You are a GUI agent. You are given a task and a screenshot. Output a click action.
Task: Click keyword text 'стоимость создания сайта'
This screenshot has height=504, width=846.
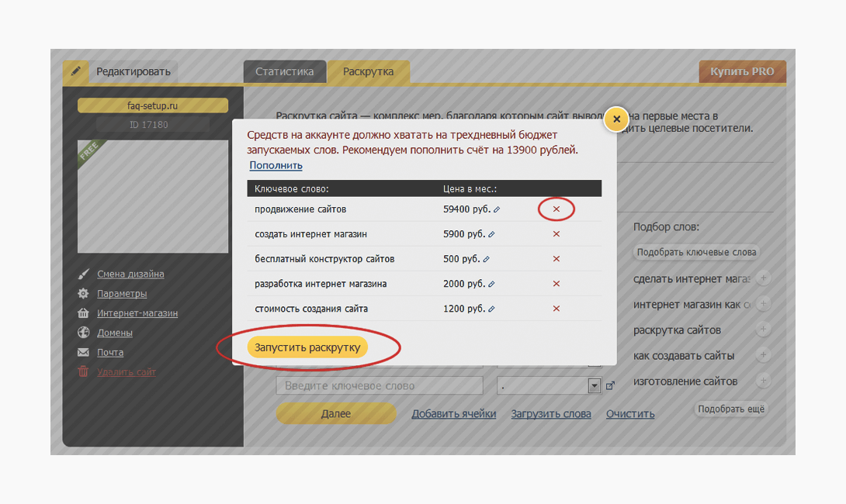click(311, 309)
